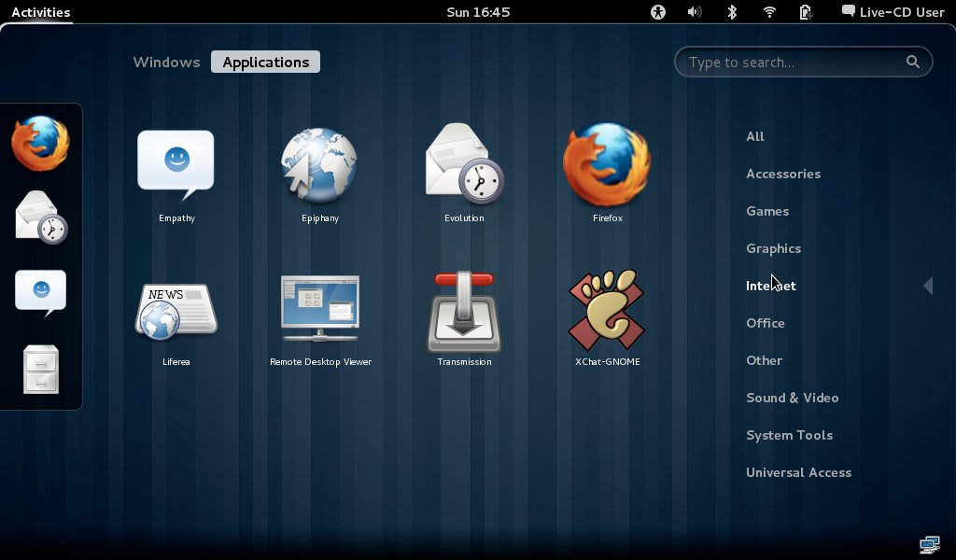Open file cabinet icon in dash
The height and width of the screenshot is (560, 956).
pos(40,370)
